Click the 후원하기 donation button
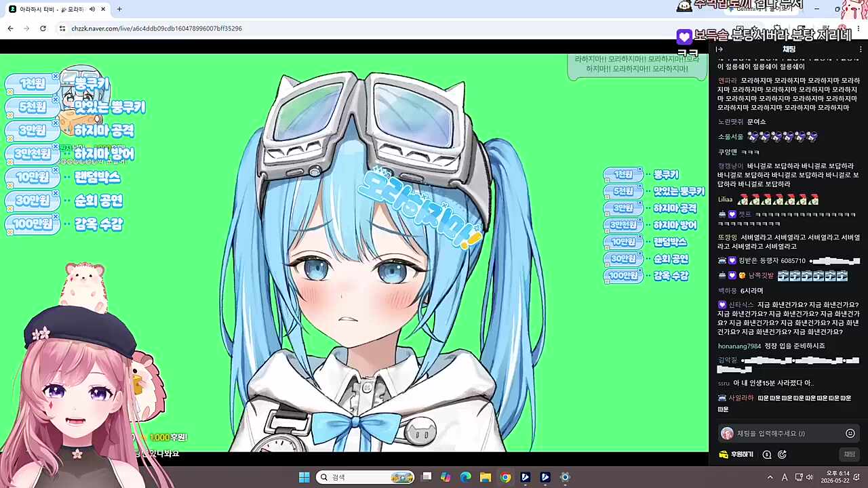Image resolution: width=868 pixels, height=488 pixels. tap(736, 454)
